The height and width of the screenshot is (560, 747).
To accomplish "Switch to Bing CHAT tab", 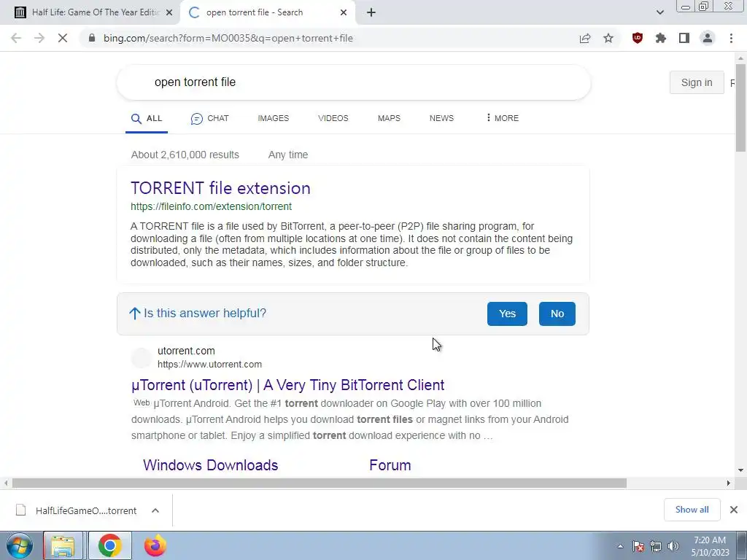I will pos(209,119).
